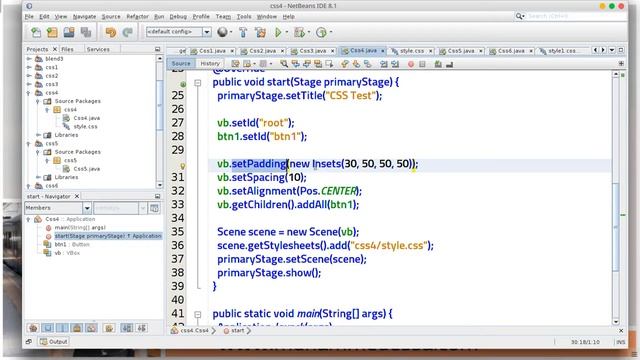Open the Source menu
Image resolution: width=640 pixels, height=360 pixels.
[x=111, y=16]
